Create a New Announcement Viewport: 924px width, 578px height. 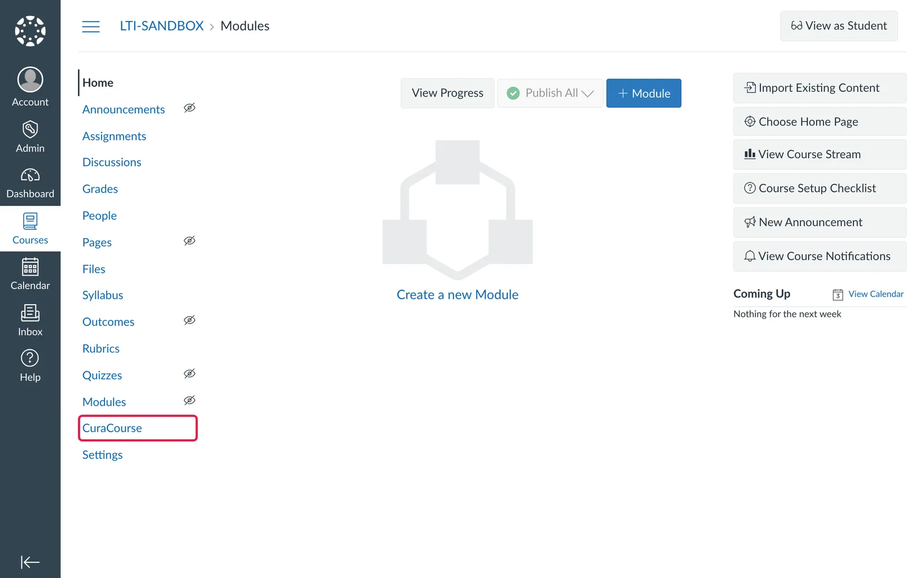tap(820, 223)
